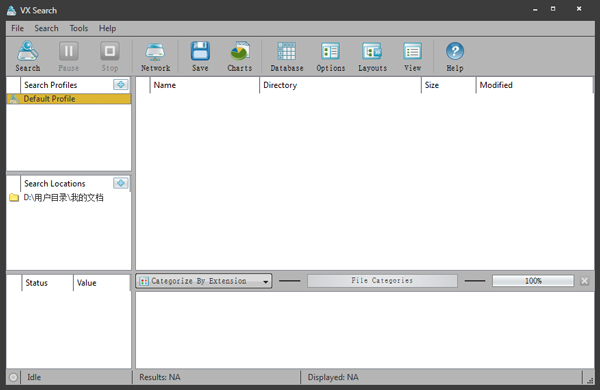The height and width of the screenshot is (390, 600).
Task: Open the Layouts toolbar icon
Action: [x=372, y=56]
